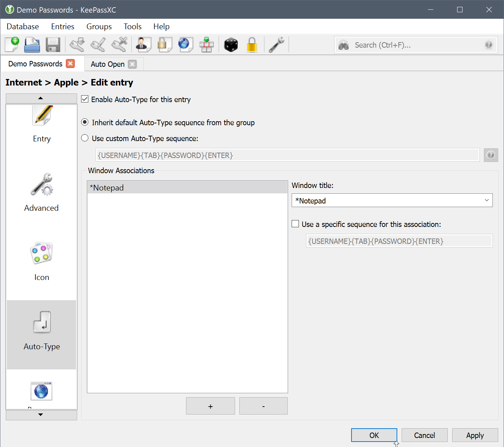Apply the entry changes
Screen dimensions: 504x447
pyautogui.click(x=475, y=435)
